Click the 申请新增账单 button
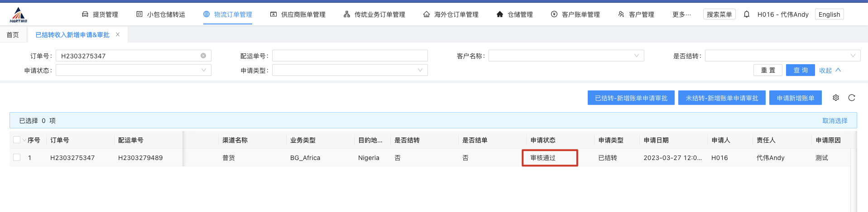Image resolution: width=868 pixels, height=212 pixels. click(795, 98)
